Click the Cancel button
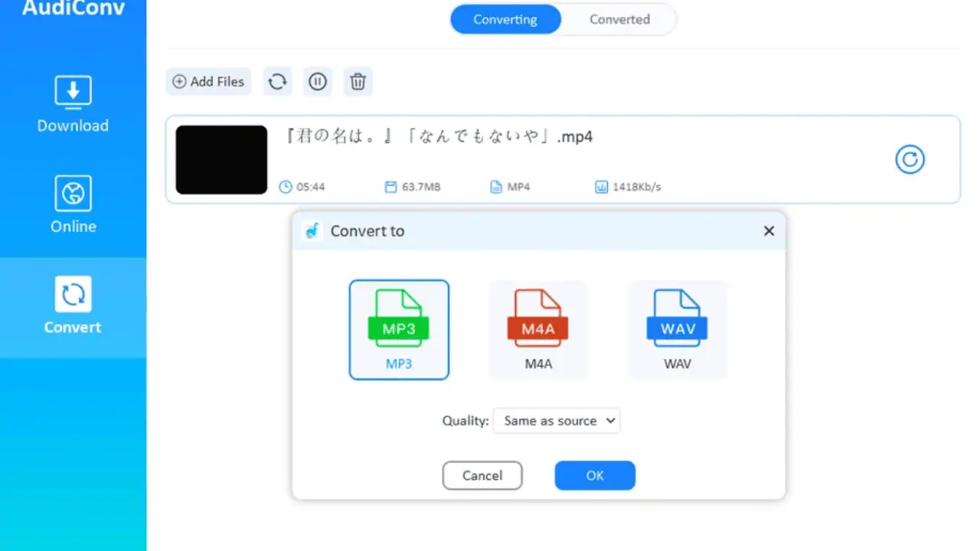 click(x=482, y=475)
